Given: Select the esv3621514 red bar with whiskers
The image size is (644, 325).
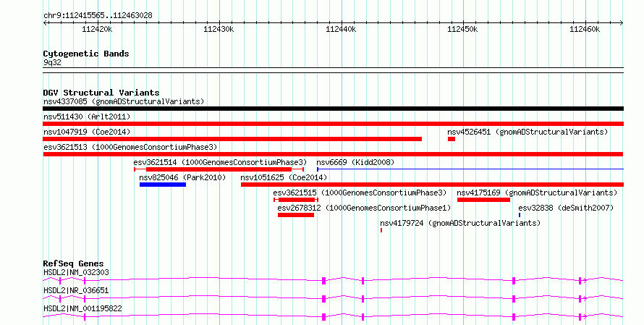Looking at the screenshot, I should [x=219, y=169].
